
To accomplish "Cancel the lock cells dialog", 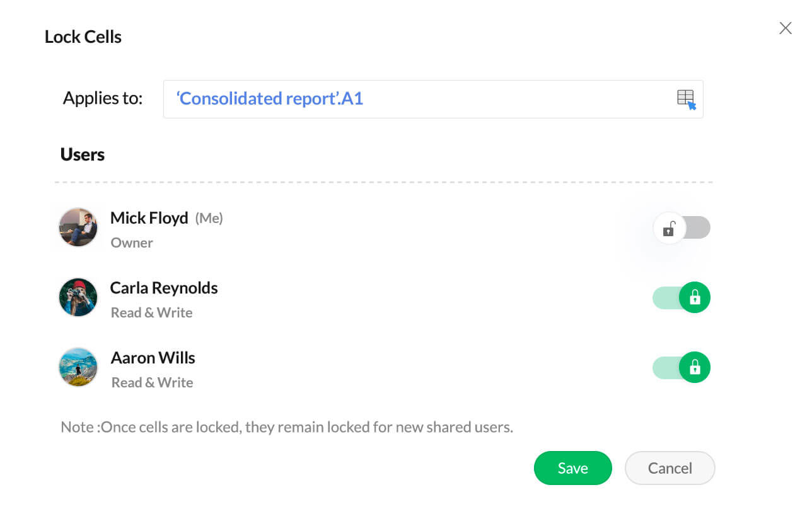I will pos(670,468).
